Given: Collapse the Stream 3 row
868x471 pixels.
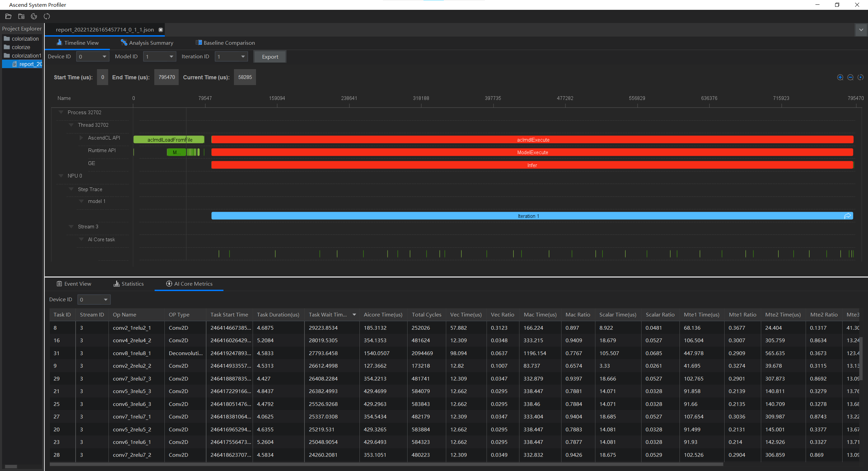Looking at the screenshot, I should pyautogui.click(x=71, y=226).
